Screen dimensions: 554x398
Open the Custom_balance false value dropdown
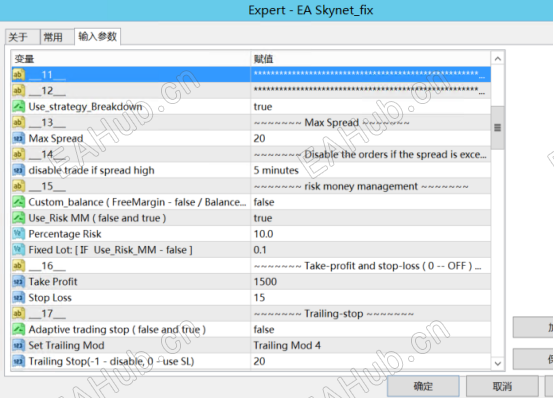point(371,202)
